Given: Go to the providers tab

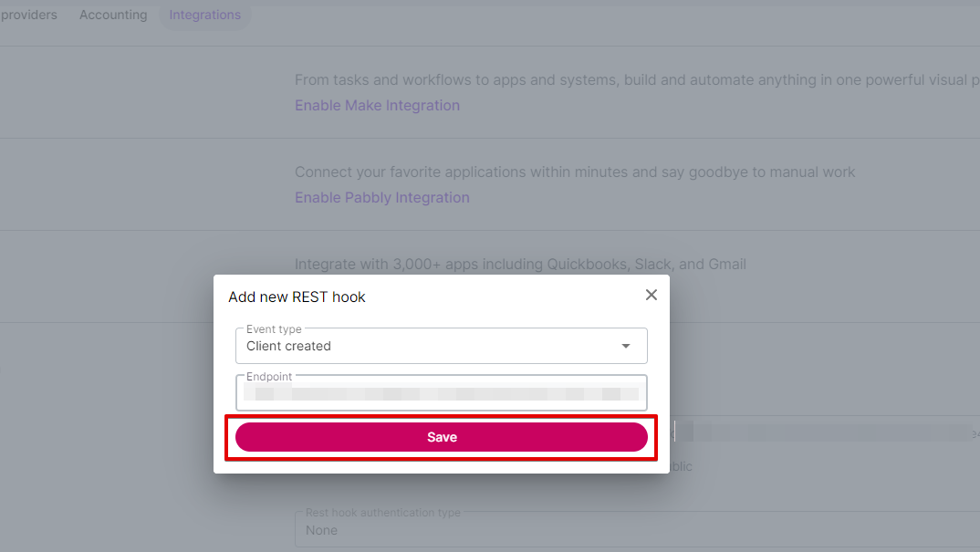Looking at the screenshot, I should (29, 15).
